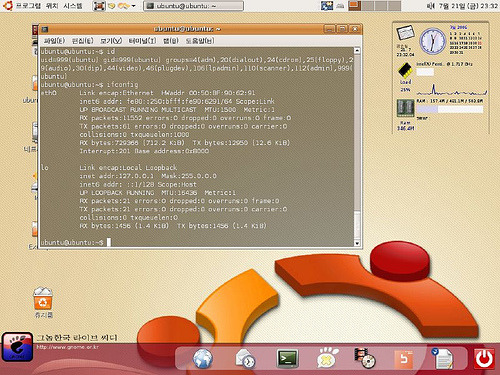Click the 'inet addr:127.0.0.1' text
500x375 pixels.
(117, 176)
